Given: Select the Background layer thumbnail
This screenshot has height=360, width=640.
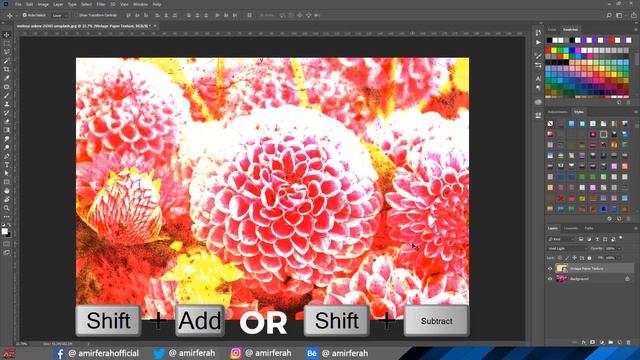Looking at the screenshot, I should 562,279.
